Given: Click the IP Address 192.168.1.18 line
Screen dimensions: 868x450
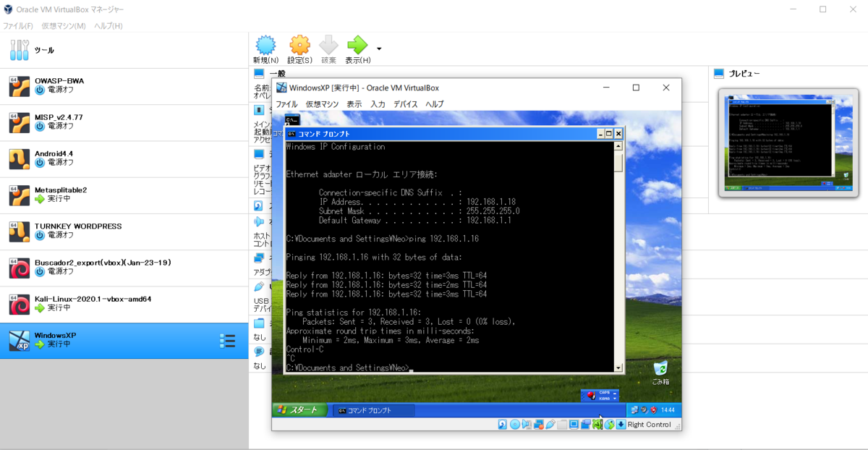Looking at the screenshot, I should 417,202.
